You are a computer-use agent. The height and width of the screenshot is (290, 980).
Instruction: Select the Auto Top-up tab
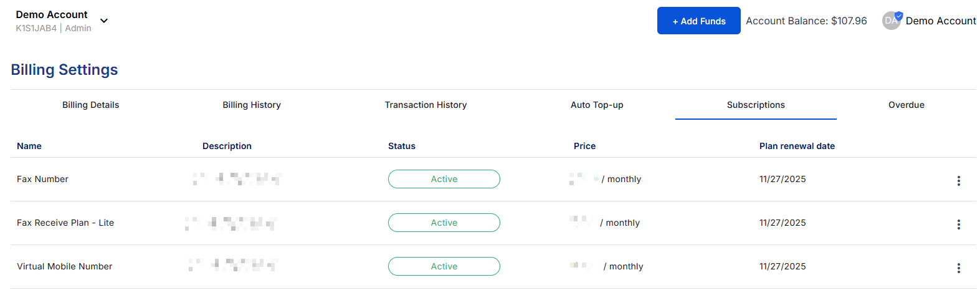point(597,105)
